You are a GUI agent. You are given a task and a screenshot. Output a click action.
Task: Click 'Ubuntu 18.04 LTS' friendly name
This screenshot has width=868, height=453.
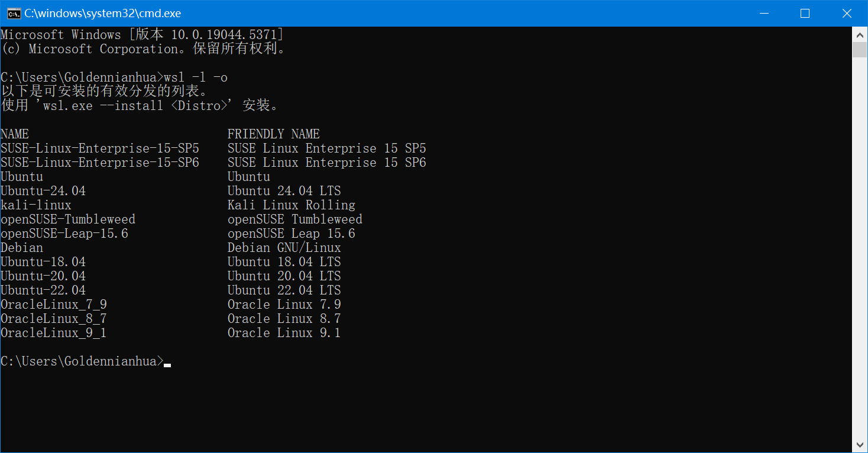284,262
